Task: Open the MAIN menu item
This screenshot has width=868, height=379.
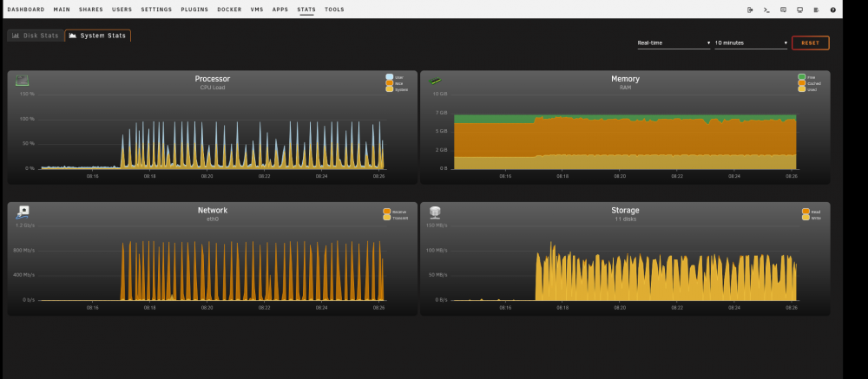Action: [62, 10]
